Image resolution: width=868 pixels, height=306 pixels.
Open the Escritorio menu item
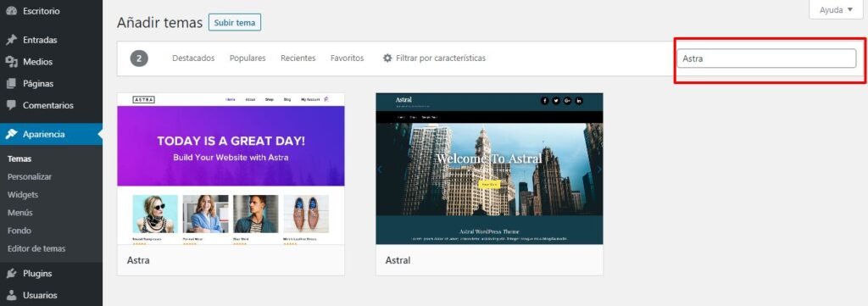[x=51, y=11]
